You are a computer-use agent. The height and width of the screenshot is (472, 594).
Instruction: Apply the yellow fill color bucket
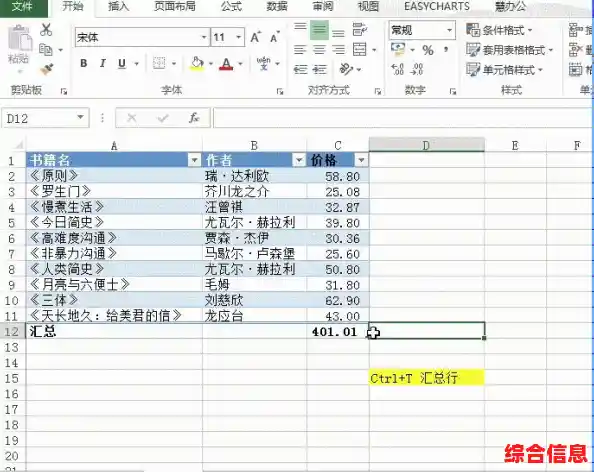[x=197, y=63]
